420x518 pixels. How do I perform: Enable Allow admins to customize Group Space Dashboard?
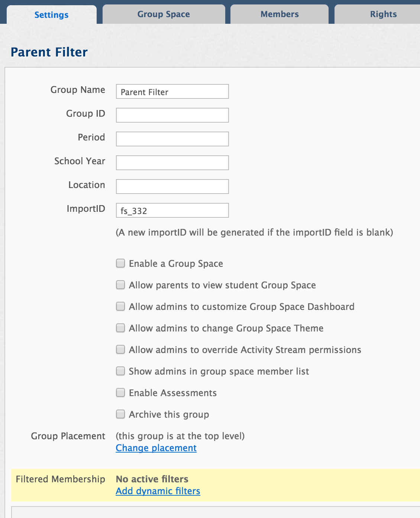tap(120, 307)
